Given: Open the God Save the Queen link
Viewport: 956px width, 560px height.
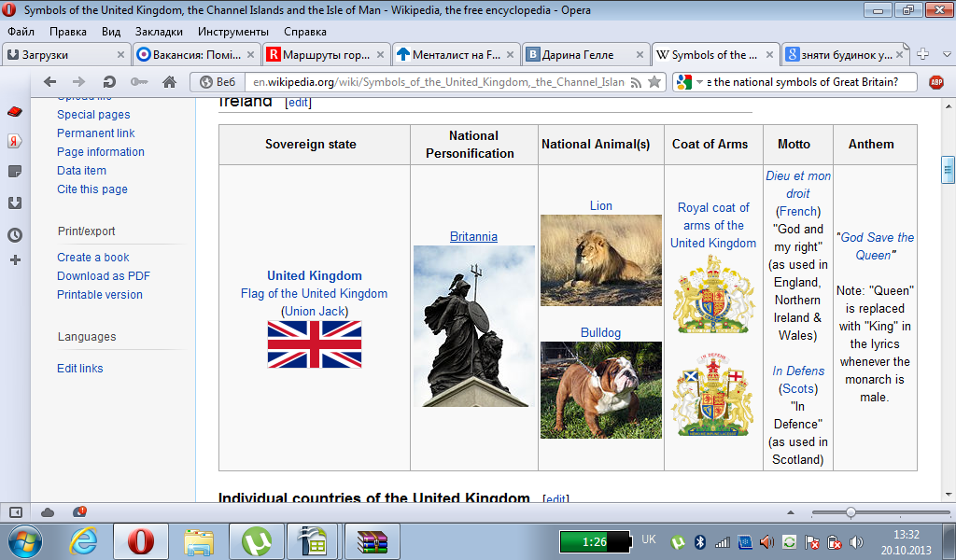Looking at the screenshot, I should pyautogui.click(x=877, y=246).
